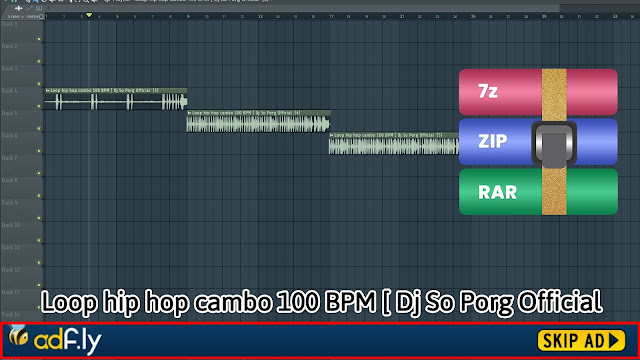Select the Track 11 header label
Image resolution: width=640 pixels, height=360 pixels.
tap(11, 247)
